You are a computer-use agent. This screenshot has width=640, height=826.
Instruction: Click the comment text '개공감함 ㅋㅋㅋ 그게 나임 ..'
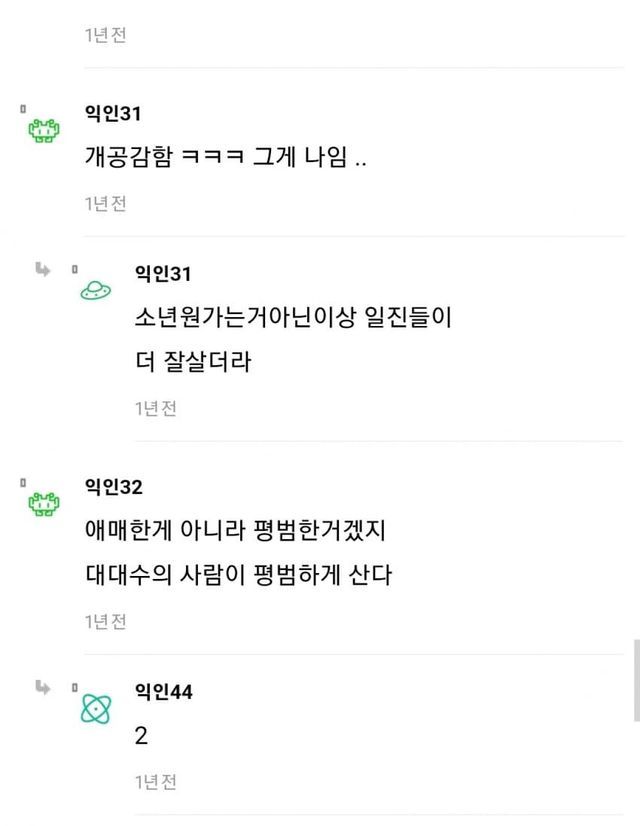[x=226, y=158]
